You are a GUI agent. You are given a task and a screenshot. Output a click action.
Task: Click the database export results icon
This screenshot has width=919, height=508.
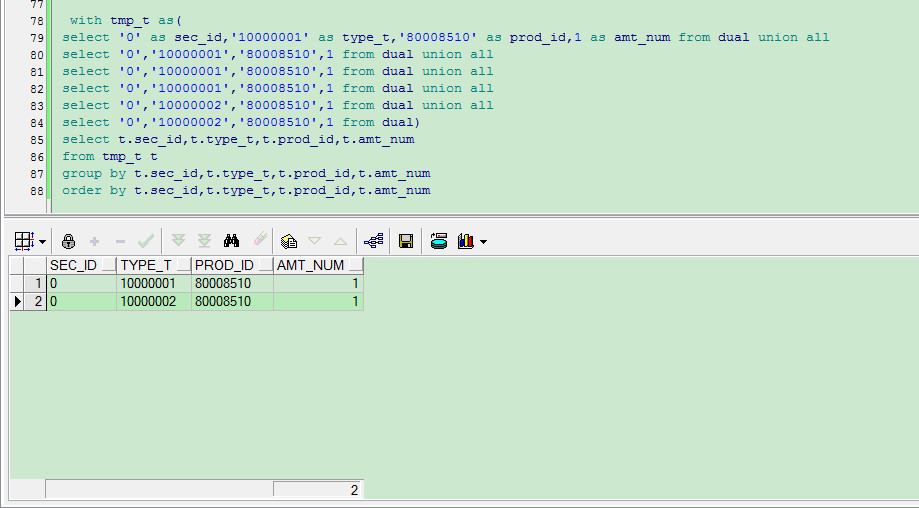pos(438,241)
